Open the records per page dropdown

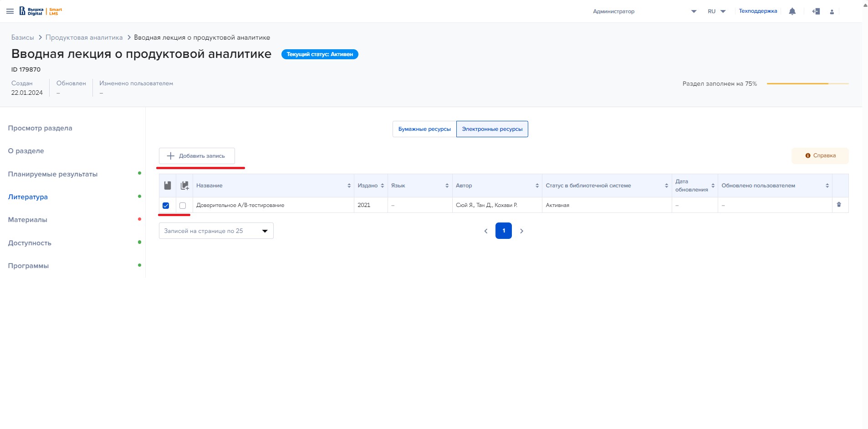(216, 231)
